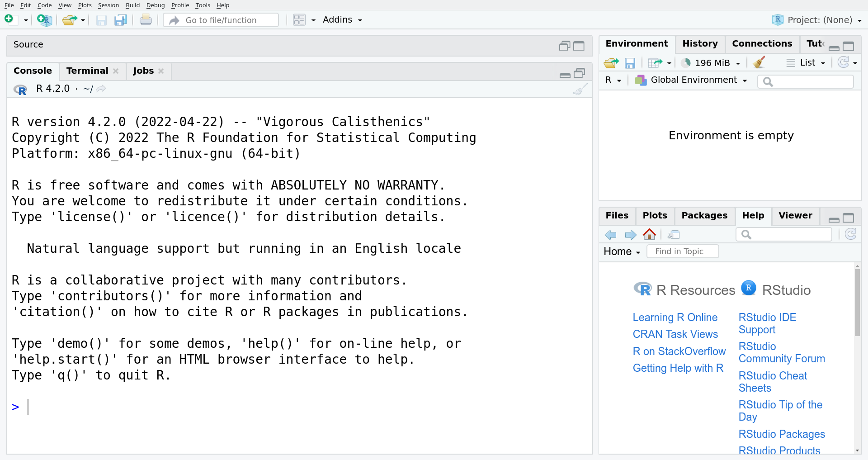Image resolution: width=868 pixels, height=460 pixels.
Task: Close the Terminal tab
Action: point(116,71)
